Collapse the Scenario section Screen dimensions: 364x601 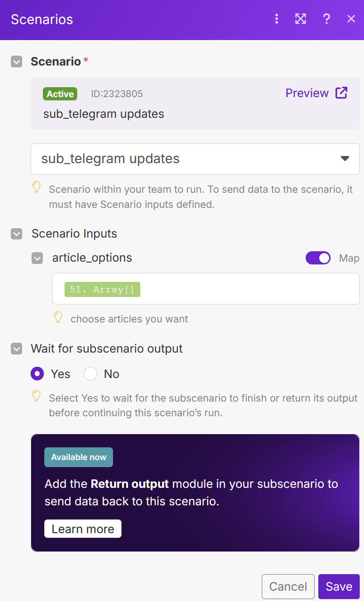click(16, 62)
